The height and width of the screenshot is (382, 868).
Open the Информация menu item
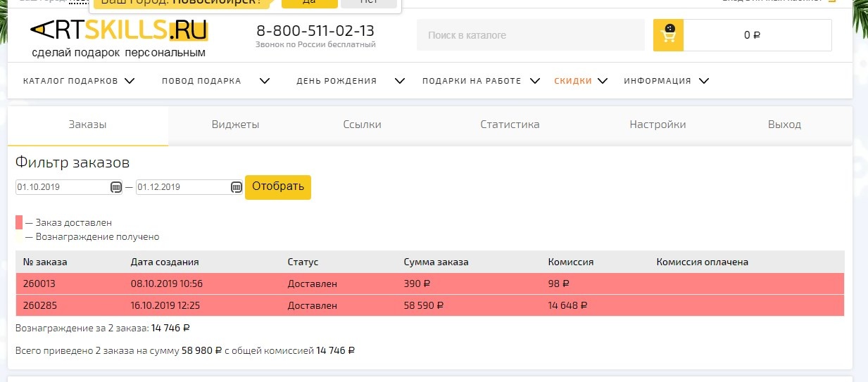point(658,81)
